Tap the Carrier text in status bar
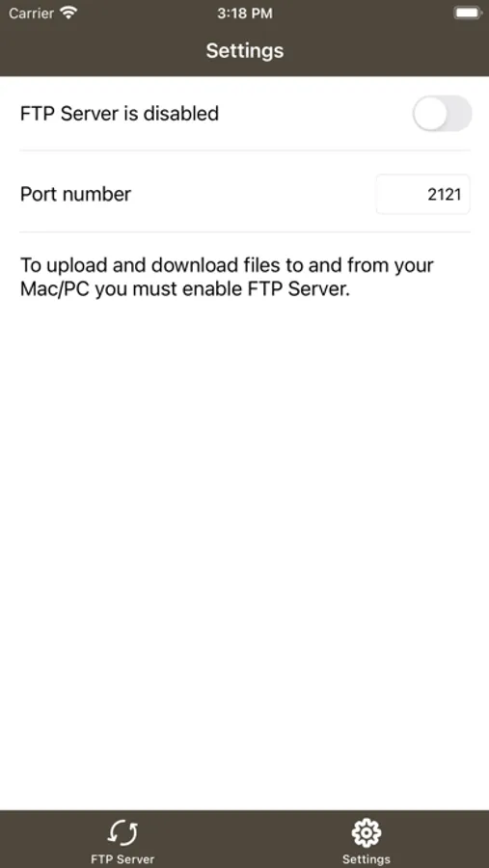 click(x=31, y=14)
